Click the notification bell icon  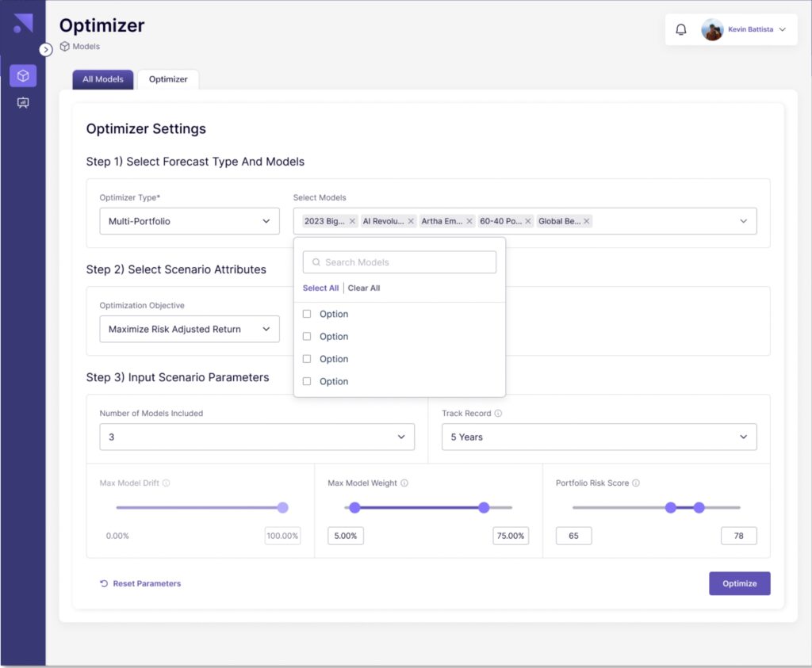click(680, 29)
